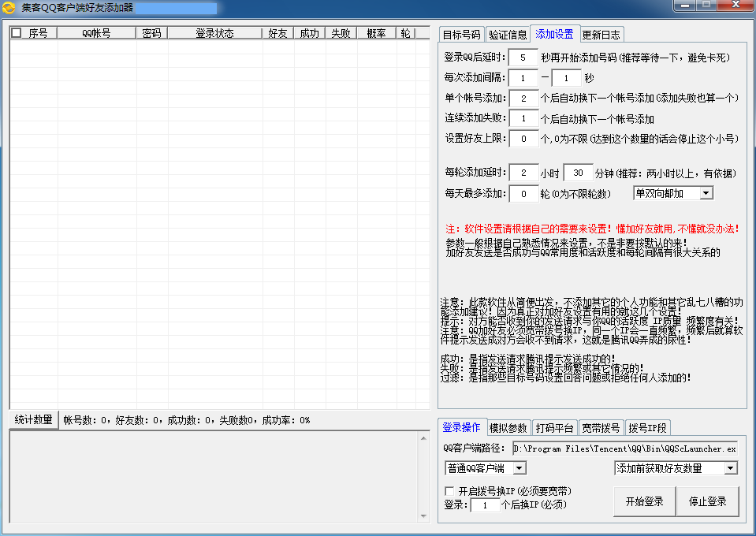Click the log box scroll-up arrow
Viewport: 756px width, 536px height.
[423, 438]
